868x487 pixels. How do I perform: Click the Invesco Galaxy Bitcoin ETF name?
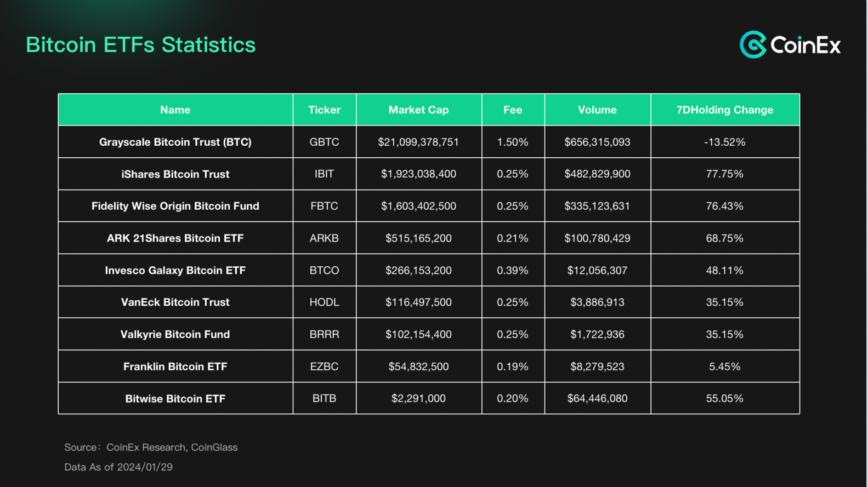[175, 270]
